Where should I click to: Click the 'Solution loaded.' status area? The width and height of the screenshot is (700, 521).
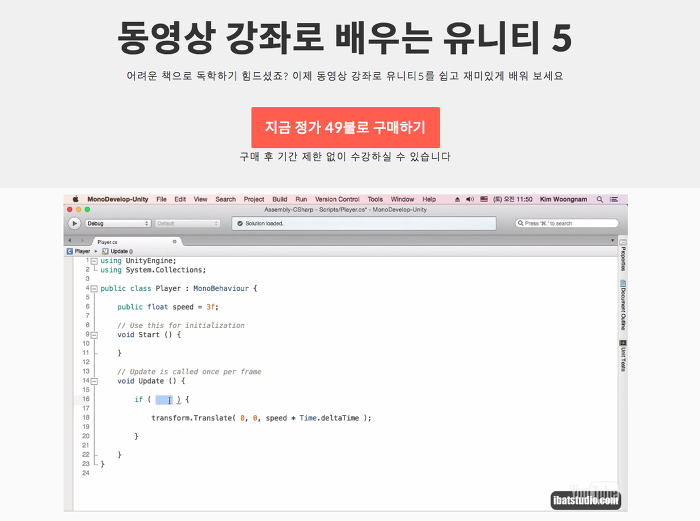(364, 223)
